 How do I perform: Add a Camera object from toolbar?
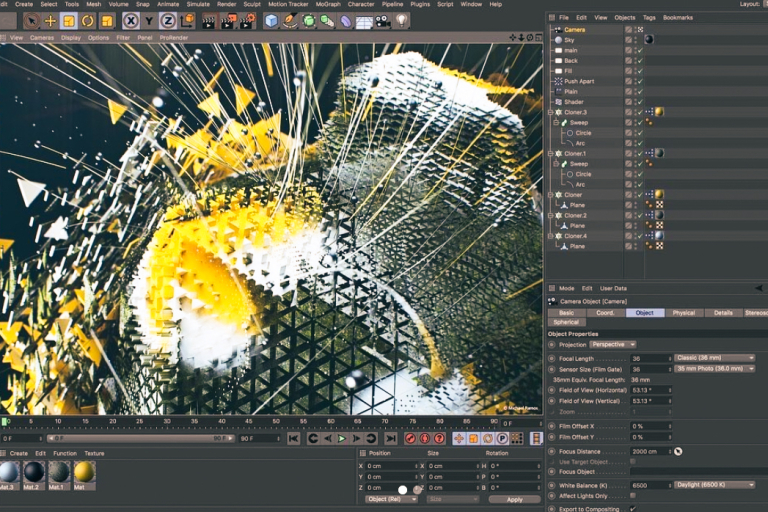[383, 21]
